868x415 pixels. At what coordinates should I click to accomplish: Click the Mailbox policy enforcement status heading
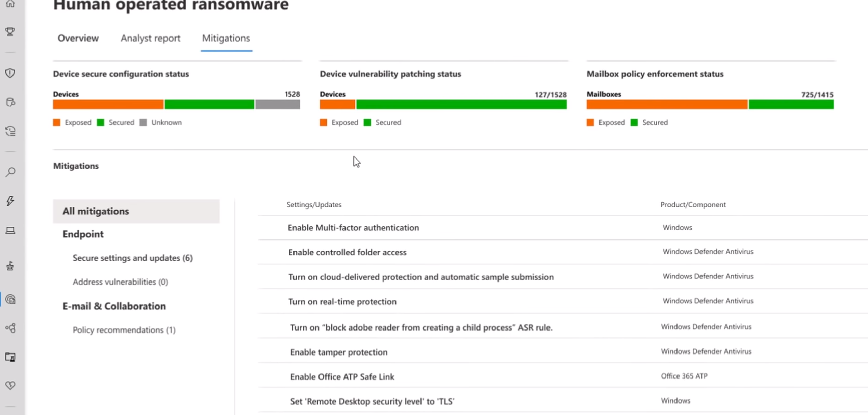[655, 74]
